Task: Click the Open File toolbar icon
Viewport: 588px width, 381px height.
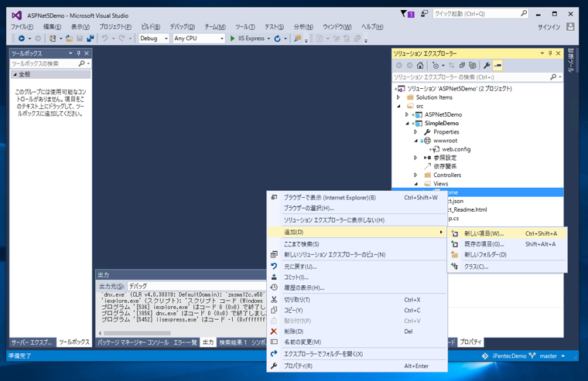Action: click(x=69, y=38)
